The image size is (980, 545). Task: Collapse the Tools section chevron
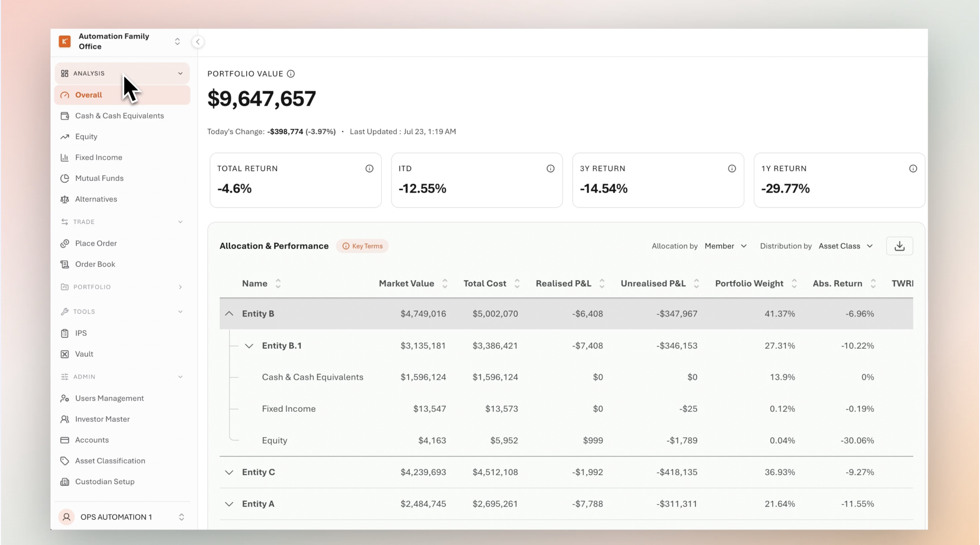pos(180,312)
